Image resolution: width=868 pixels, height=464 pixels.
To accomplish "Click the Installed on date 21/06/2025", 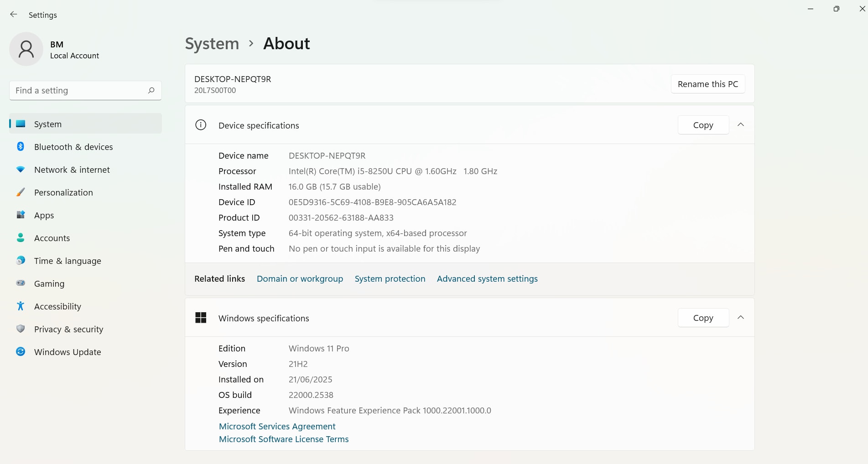I will click(x=310, y=380).
